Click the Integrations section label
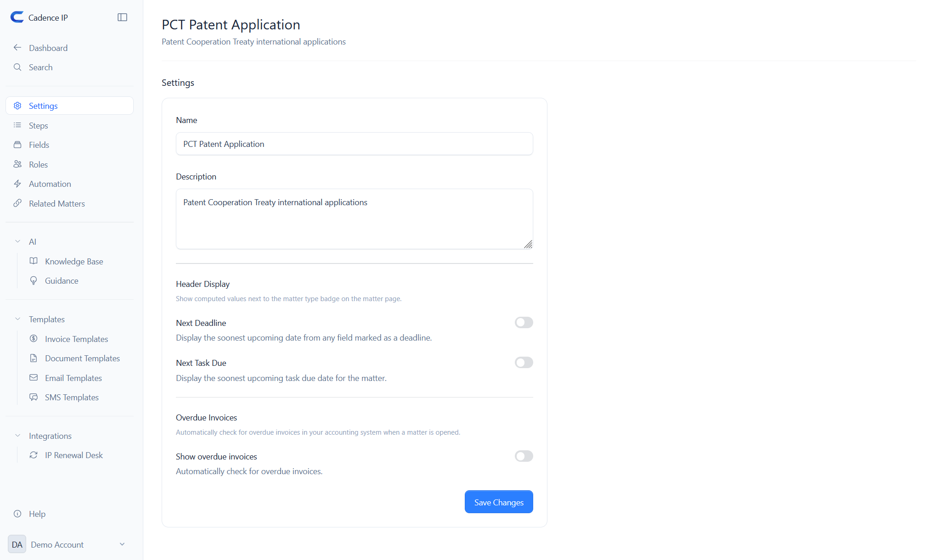 [50, 436]
